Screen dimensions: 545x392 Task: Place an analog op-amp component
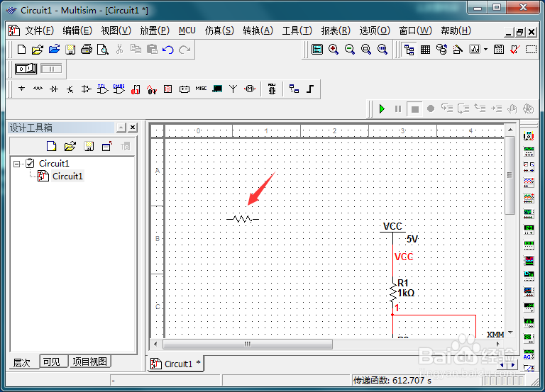pos(86,89)
